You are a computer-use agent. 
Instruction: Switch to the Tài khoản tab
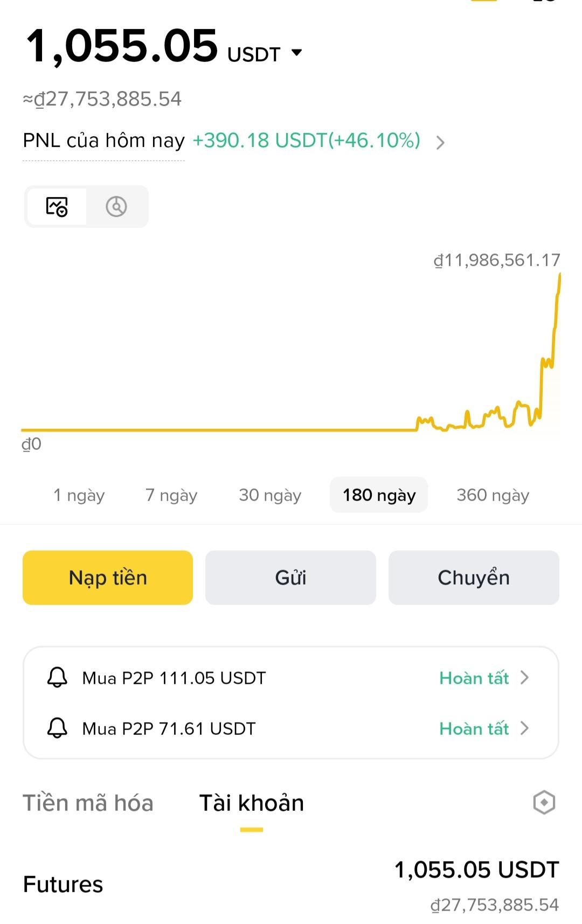(x=252, y=803)
